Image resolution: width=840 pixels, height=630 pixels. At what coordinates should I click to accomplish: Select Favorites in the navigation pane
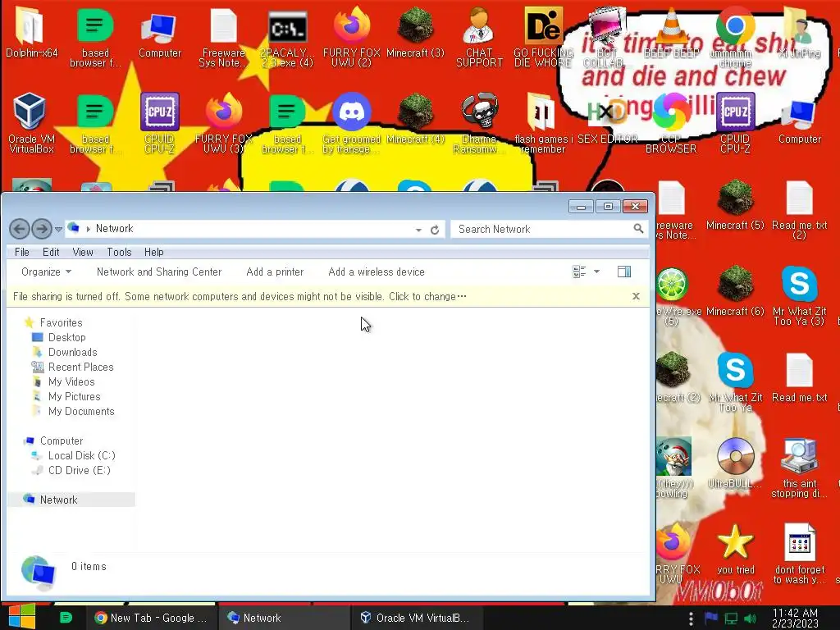(61, 322)
